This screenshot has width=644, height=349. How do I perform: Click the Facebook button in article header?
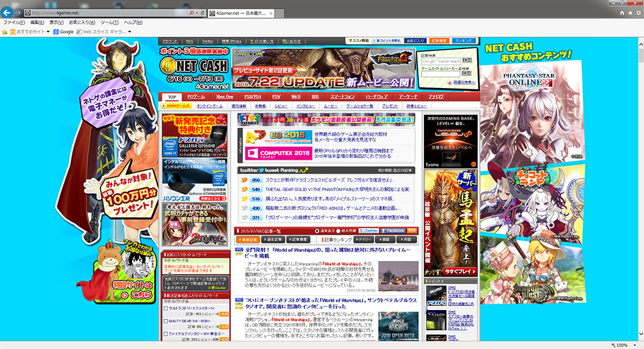point(393,231)
